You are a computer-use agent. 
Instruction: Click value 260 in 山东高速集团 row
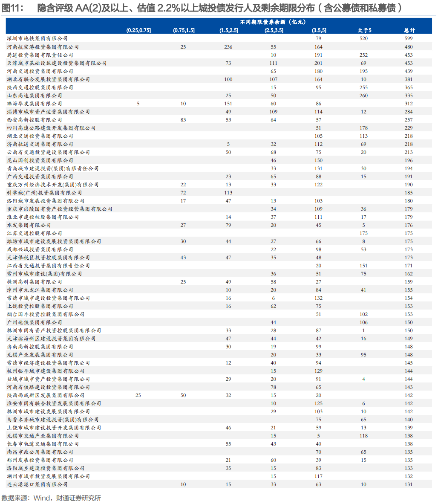363,96
